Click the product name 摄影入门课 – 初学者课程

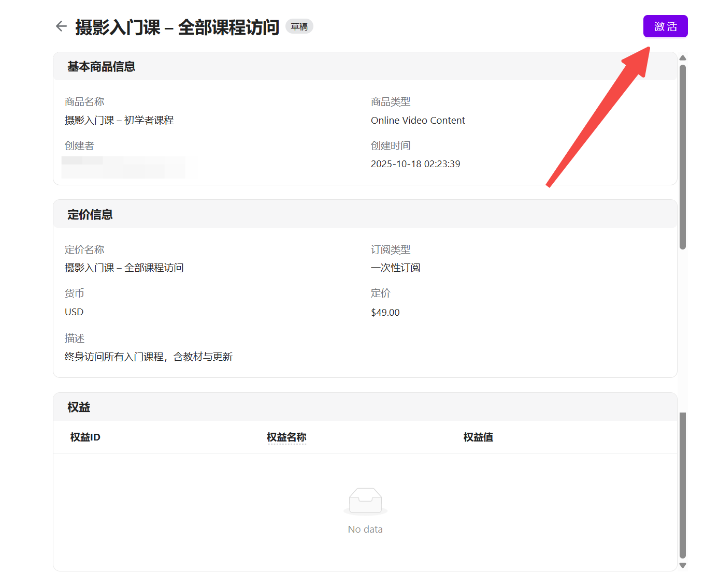point(119,121)
